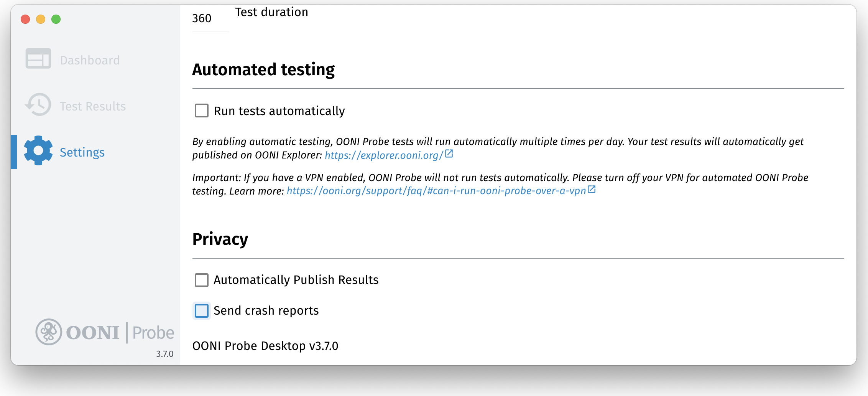
Task: Click the OONI Probe Desktop v3.7.0 text
Action: (265, 346)
